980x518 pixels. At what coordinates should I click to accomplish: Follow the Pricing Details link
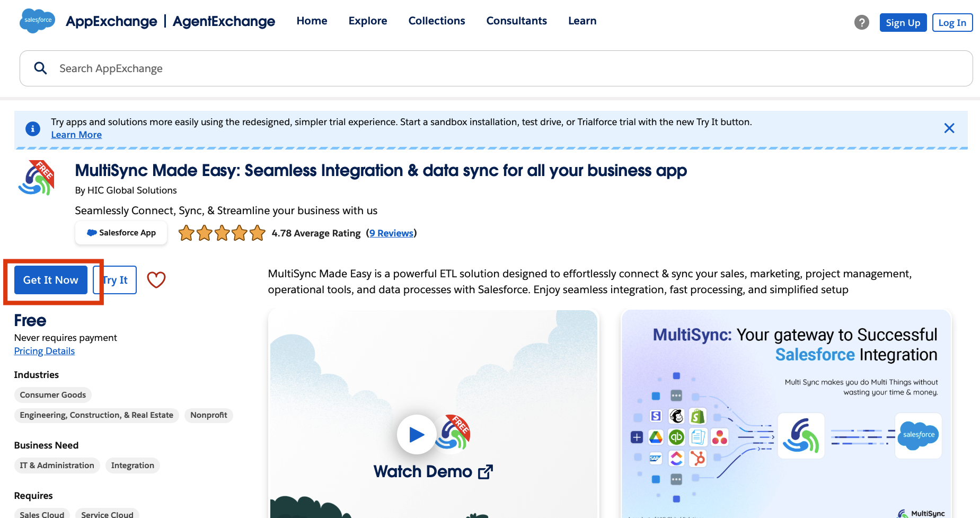45,351
